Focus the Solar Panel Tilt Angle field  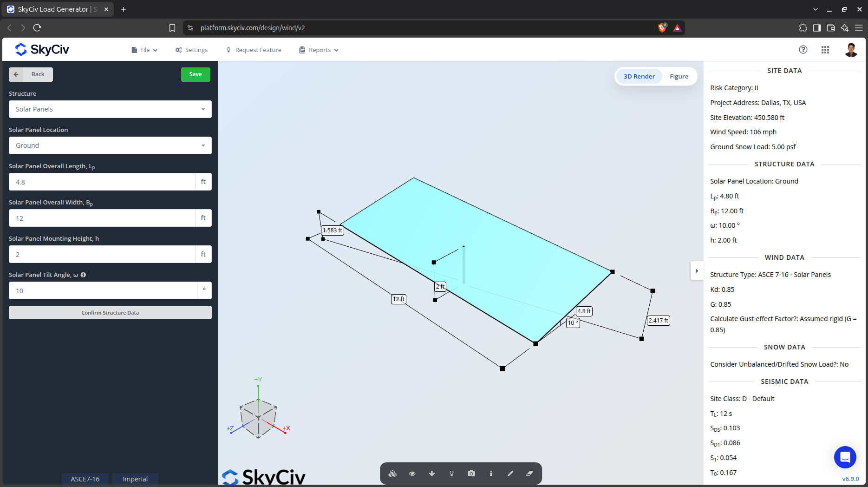103,290
